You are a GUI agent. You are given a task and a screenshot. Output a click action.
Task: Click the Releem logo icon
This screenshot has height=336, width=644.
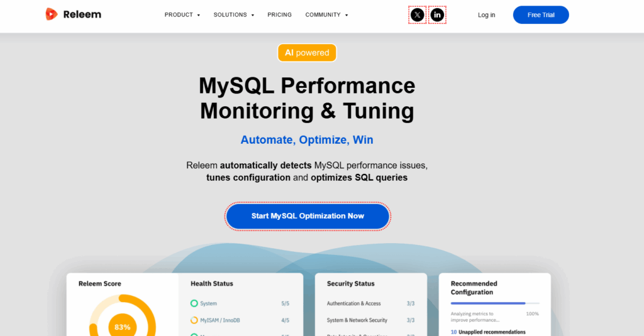pyautogui.click(x=52, y=14)
